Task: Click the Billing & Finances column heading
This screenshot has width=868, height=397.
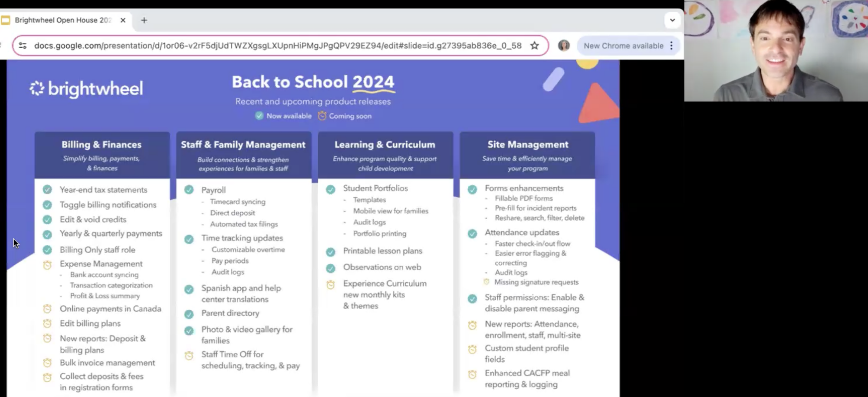Action: point(102,145)
